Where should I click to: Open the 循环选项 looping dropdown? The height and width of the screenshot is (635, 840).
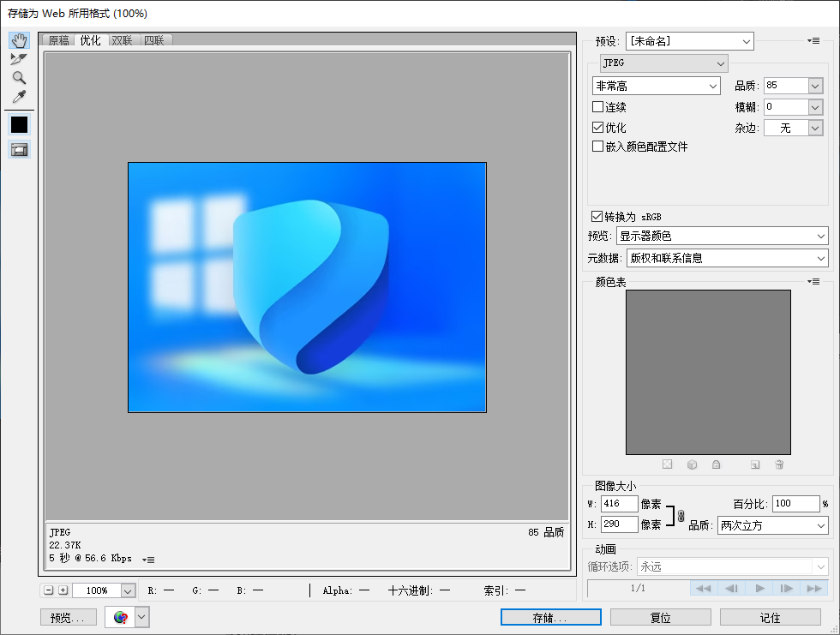pos(733,566)
